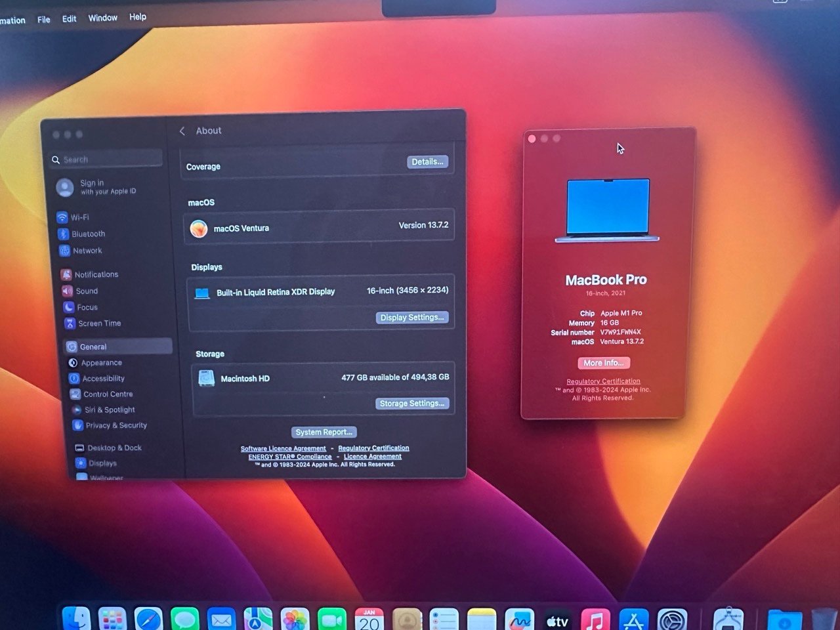Launch Notes from the Dock
This screenshot has height=630, width=840.
point(482,619)
